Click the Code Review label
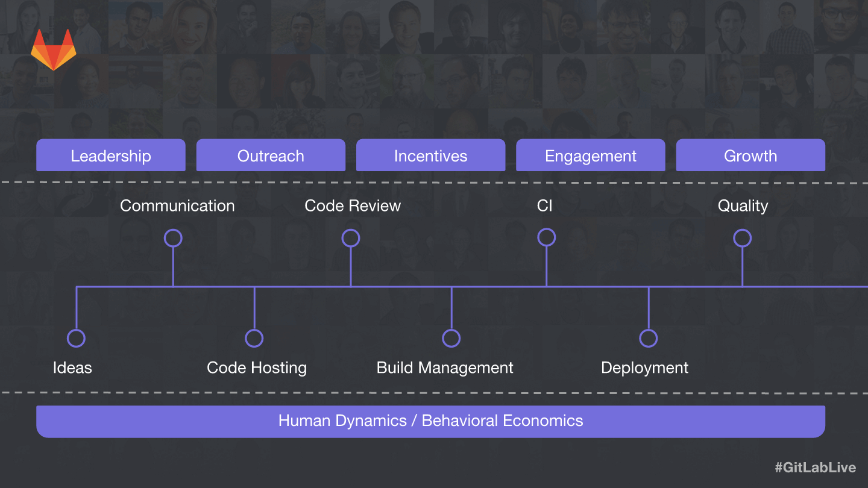Image resolution: width=868 pixels, height=488 pixels. click(x=353, y=205)
